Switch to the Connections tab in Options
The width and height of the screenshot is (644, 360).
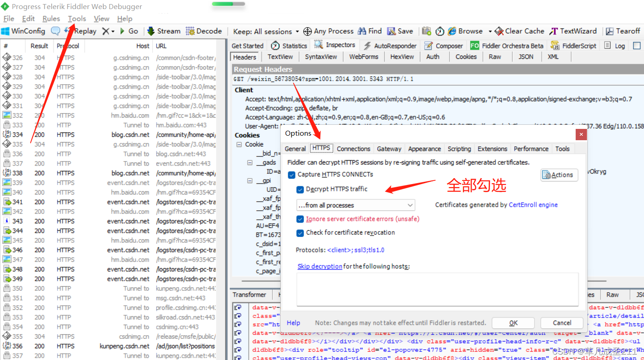353,148
